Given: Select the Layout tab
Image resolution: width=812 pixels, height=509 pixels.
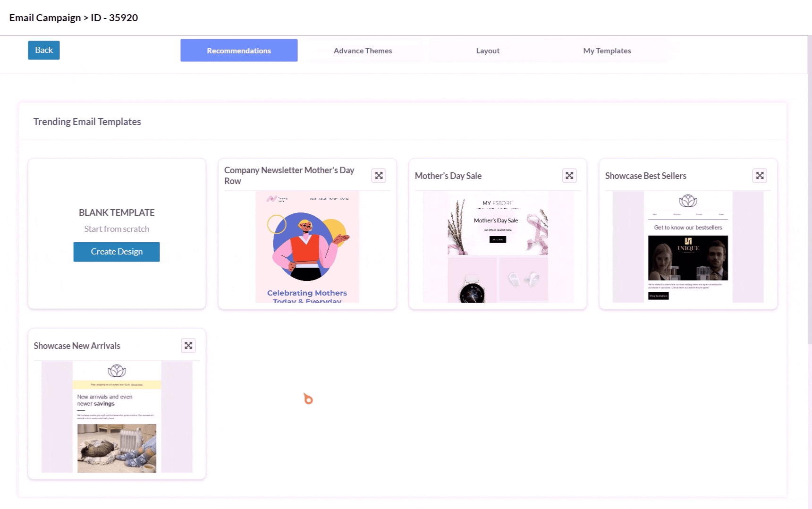Looking at the screenshot, I should (488, 51).
